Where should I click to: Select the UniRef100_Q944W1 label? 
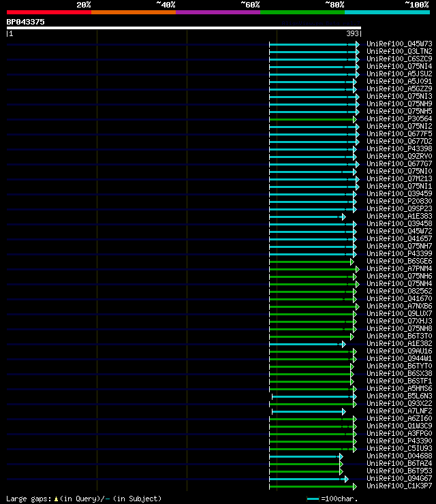(x=399, y=359)
